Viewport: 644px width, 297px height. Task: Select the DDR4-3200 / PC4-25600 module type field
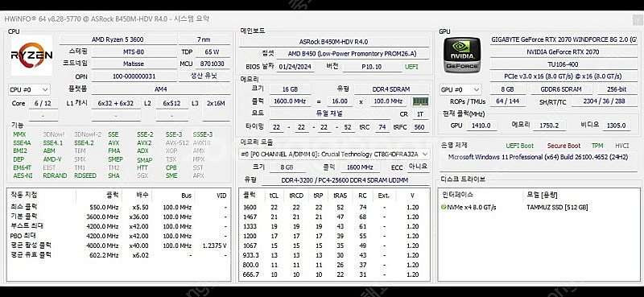(x=345, y=180)
